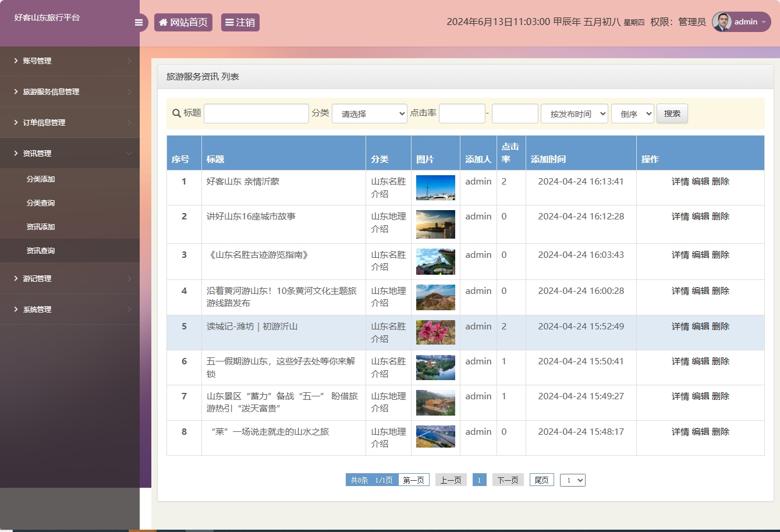Open the 分类 dropdown showing 请选择

(369, 113)
